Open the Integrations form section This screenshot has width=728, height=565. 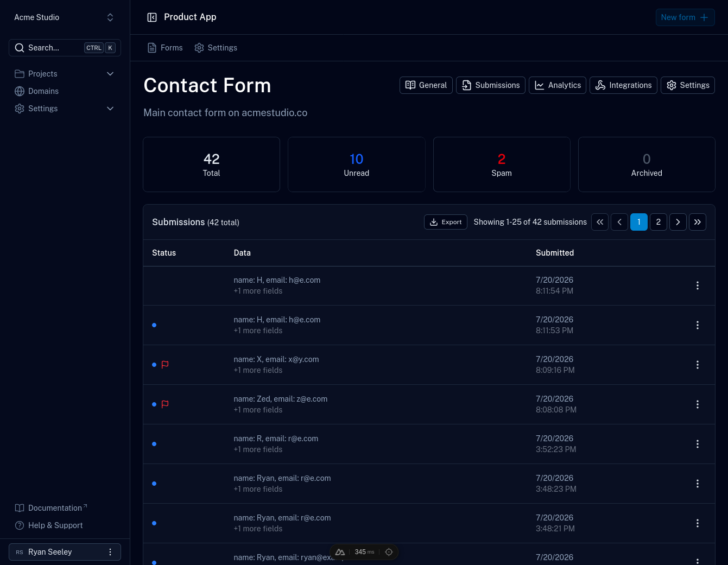pyautogui.click(x=623, y=85)
